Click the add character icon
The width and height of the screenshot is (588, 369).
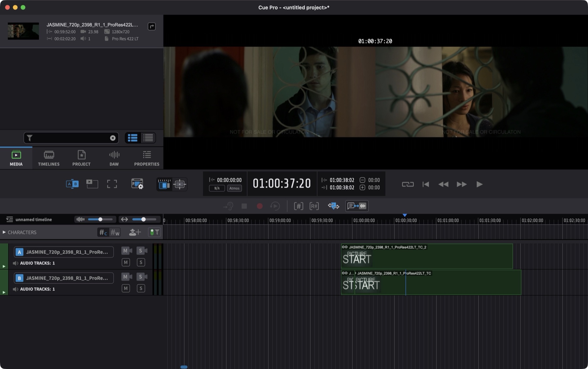[135, 232]
